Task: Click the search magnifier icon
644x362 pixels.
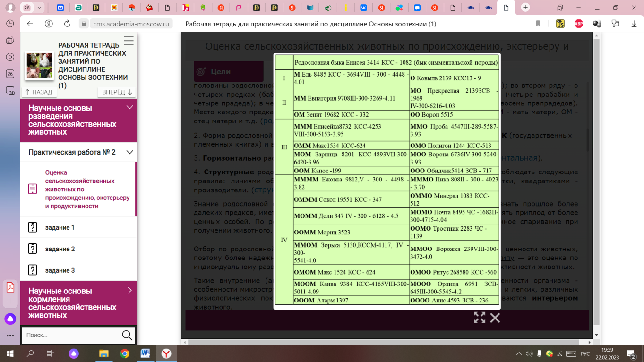Action: [127, 335]
